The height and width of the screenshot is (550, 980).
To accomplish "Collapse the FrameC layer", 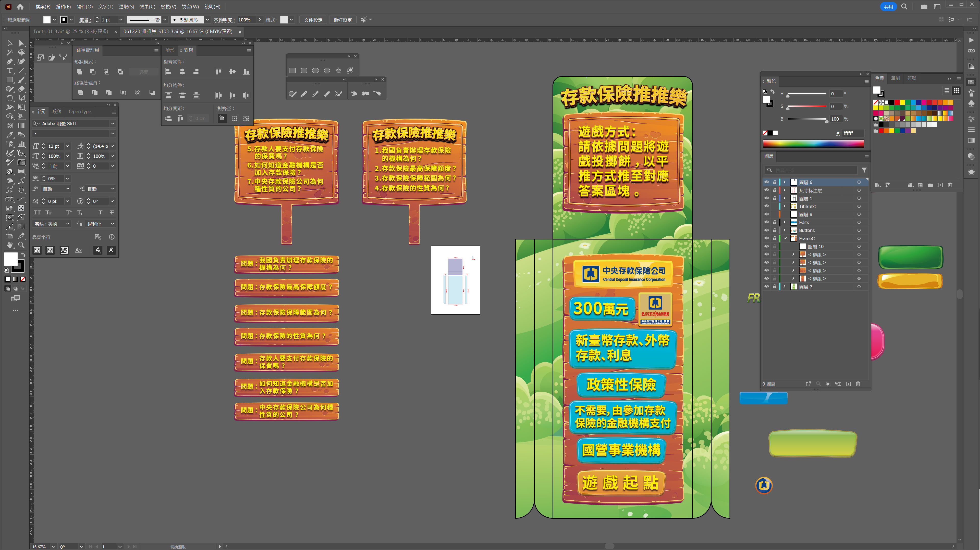I will point(785,238).
